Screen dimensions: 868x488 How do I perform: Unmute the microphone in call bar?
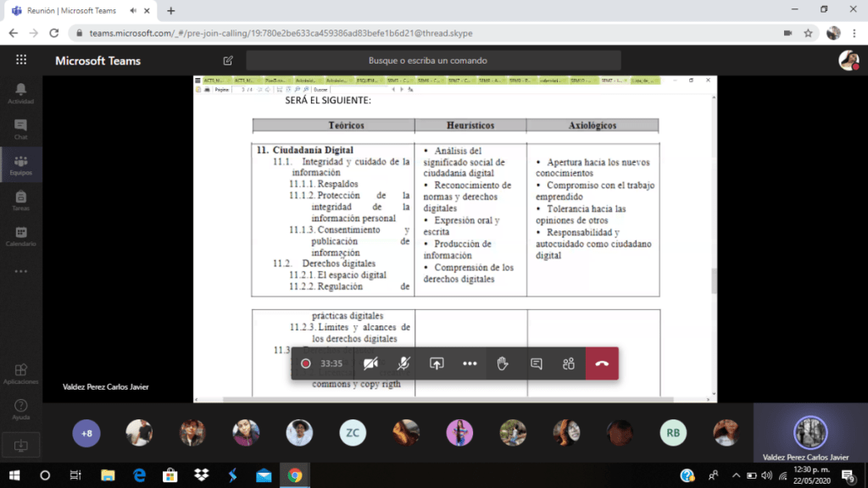403,363
